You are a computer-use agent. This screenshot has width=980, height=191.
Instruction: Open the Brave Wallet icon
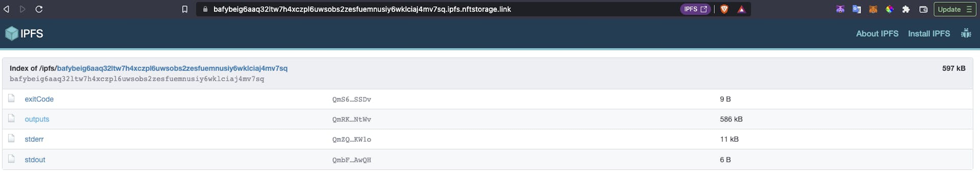coord(923,9)
